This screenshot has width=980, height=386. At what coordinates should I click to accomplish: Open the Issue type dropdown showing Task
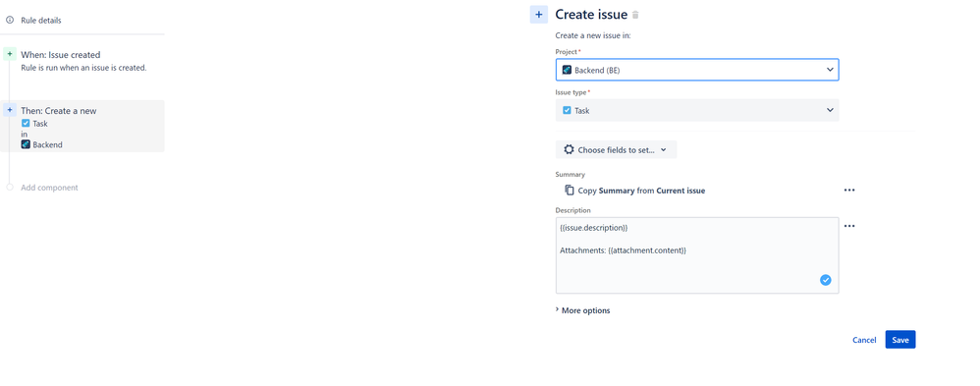[697, 110]
